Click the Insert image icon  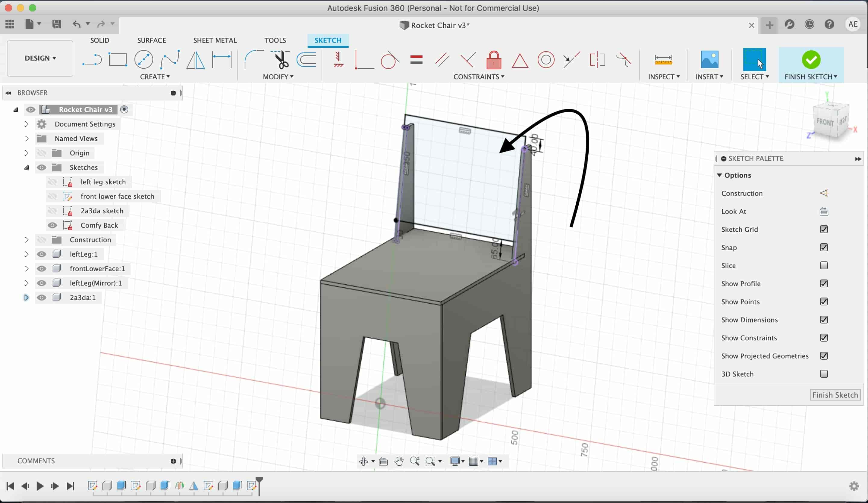(x=709, y=60)
